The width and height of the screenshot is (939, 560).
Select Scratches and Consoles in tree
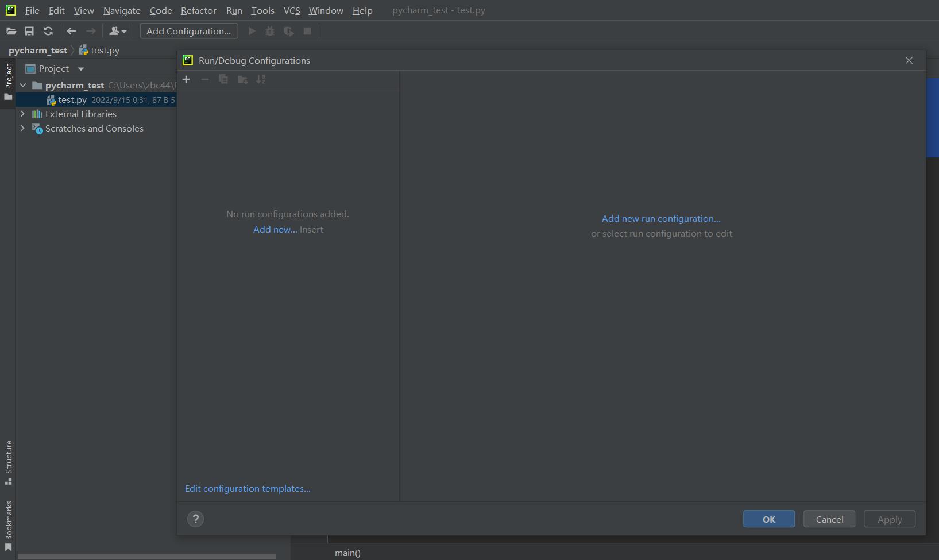point(94,128)
